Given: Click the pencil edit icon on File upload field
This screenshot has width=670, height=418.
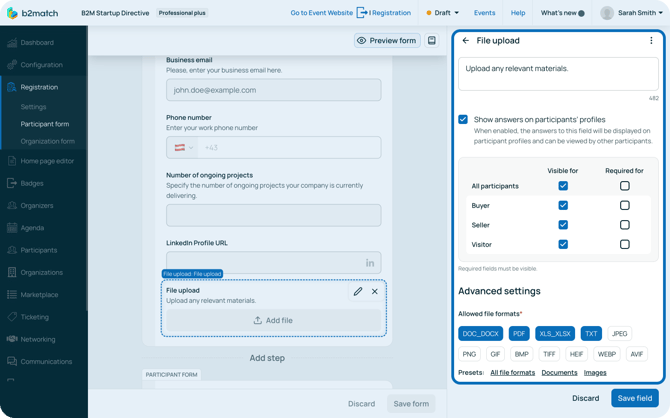Looking at the screenshot, I should coord(358,292).
